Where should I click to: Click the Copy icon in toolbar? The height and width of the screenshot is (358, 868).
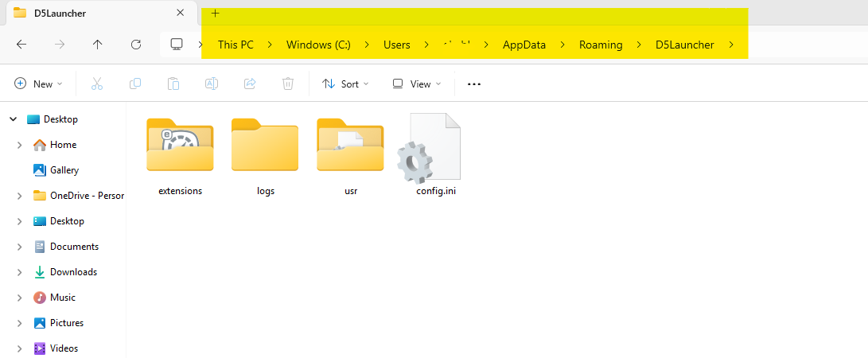point(135,84)
